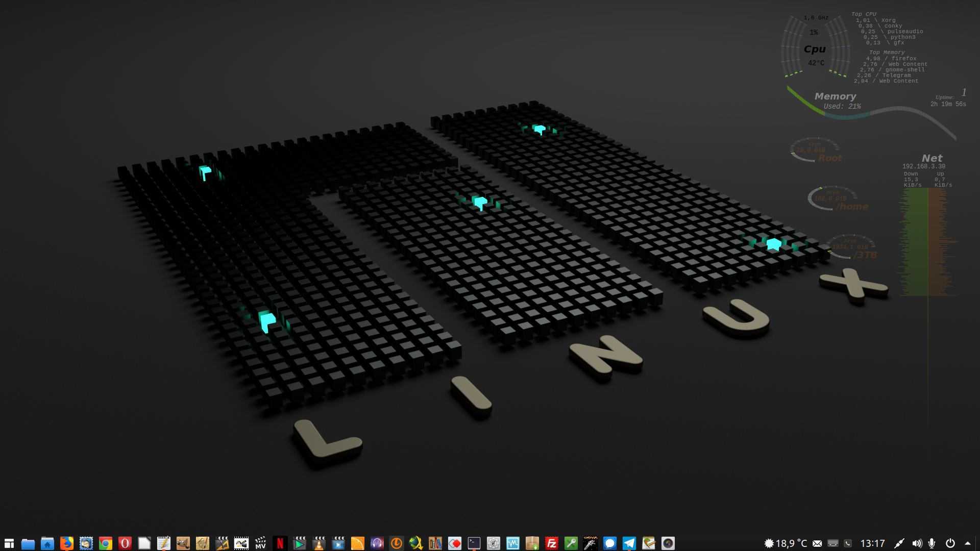Open the power session menu
980x551 pixels.
[x=950, y=543]
